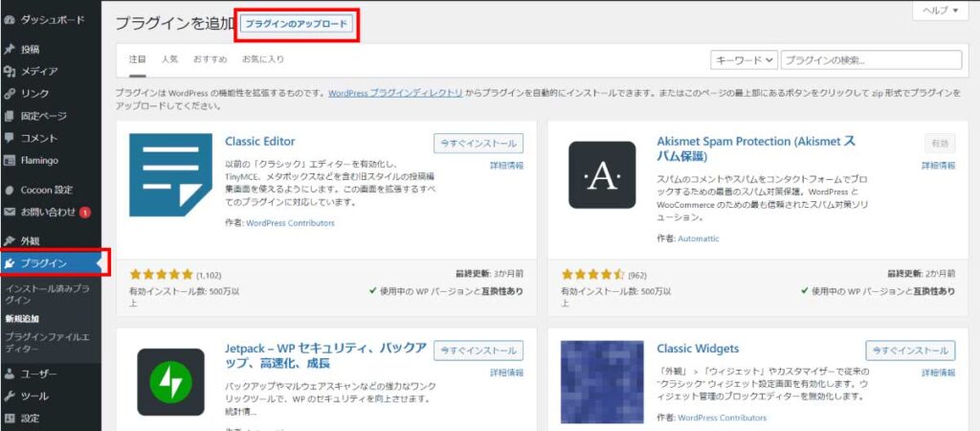
Task: Click the プラグインのアップロード button
Action: (x=297, y=24)
